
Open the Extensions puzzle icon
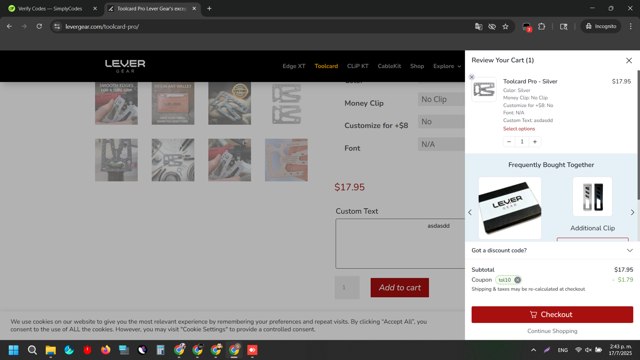tap(542, 27)
